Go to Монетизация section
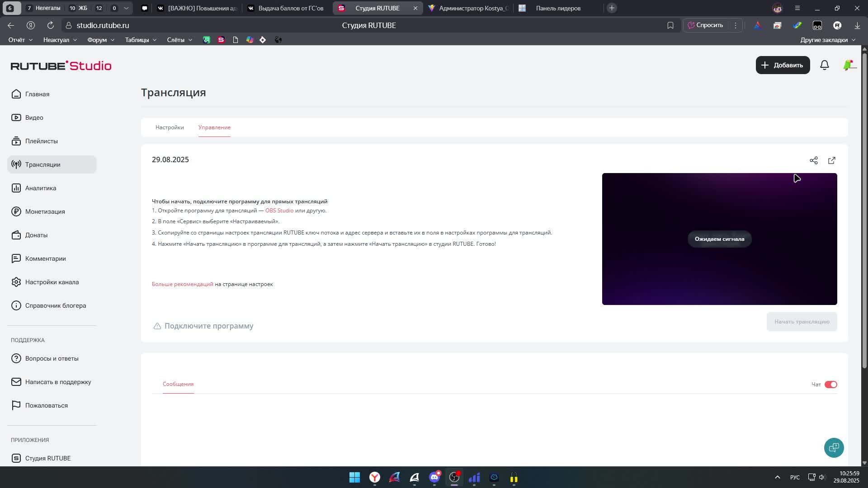Viewport: 868px width, 488px height. tap(45, 211)
